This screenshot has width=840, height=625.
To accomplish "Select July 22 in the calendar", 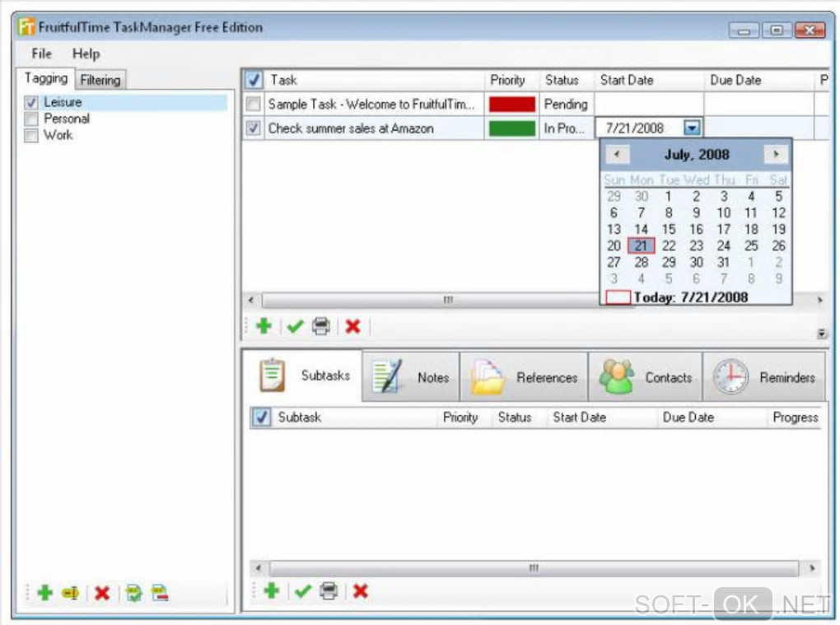I will point(669,246).
